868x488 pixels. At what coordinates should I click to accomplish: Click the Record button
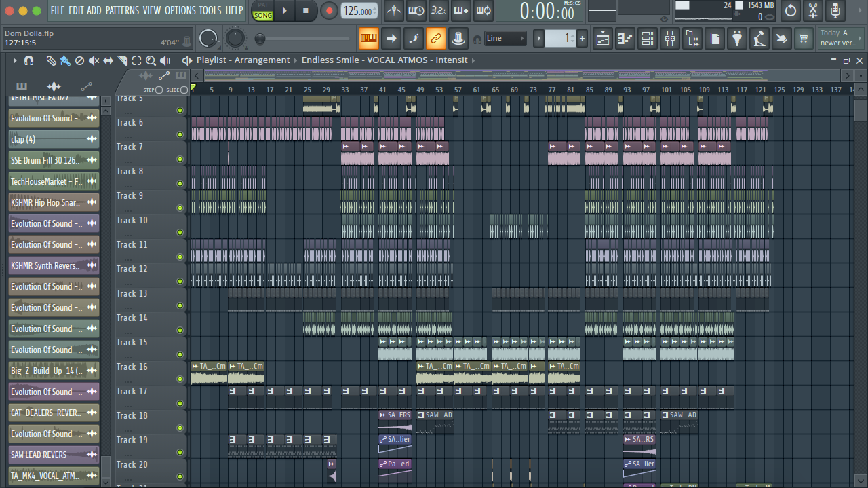tap(329, 11)
